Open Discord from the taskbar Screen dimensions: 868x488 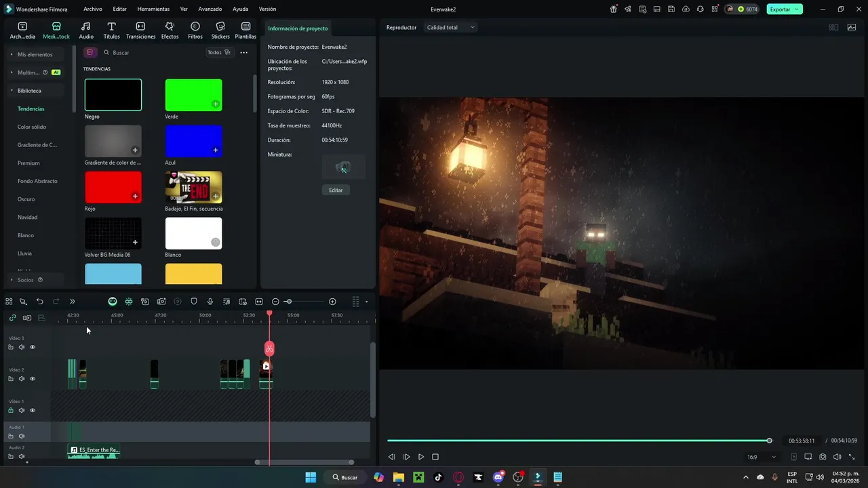tap(498, 477)
